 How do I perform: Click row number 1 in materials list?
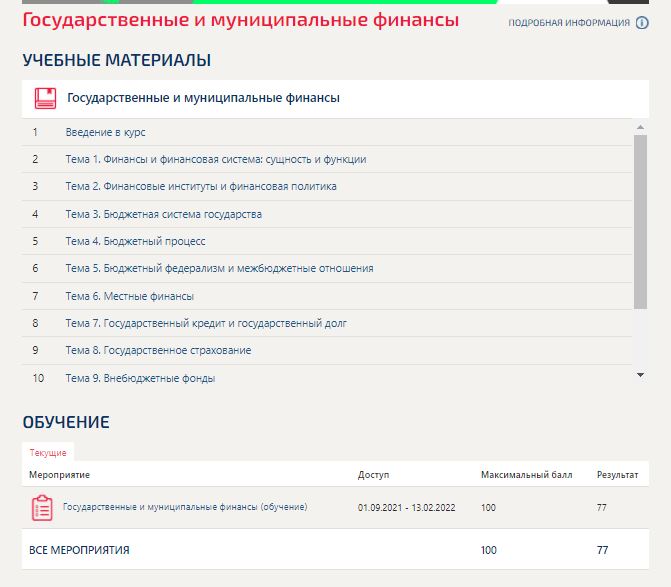[x=35, y=132]
